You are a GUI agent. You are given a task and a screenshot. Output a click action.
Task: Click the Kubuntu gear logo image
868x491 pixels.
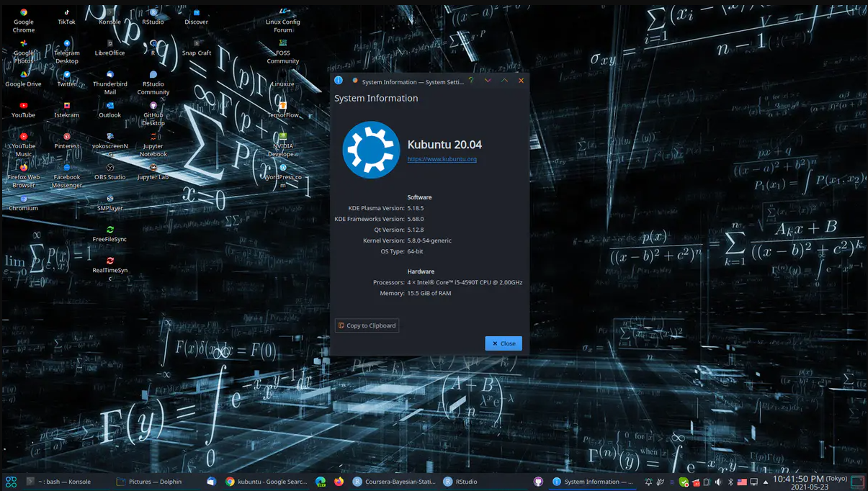[371, 150]
